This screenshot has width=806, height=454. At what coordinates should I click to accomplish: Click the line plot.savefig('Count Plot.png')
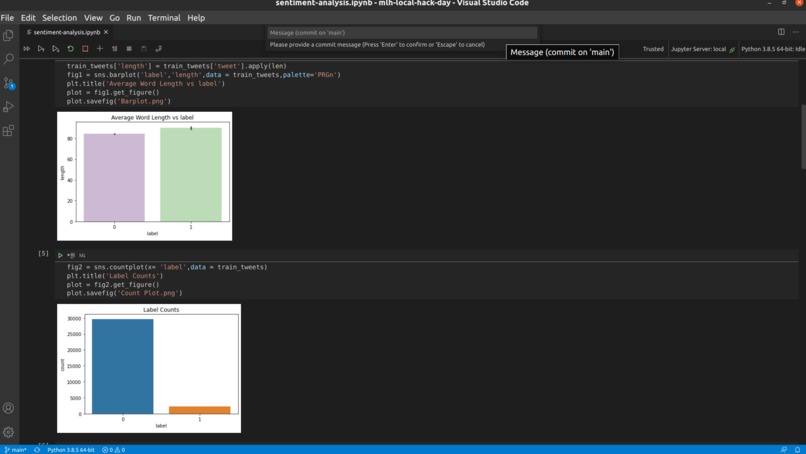click(x=124, y=294)
